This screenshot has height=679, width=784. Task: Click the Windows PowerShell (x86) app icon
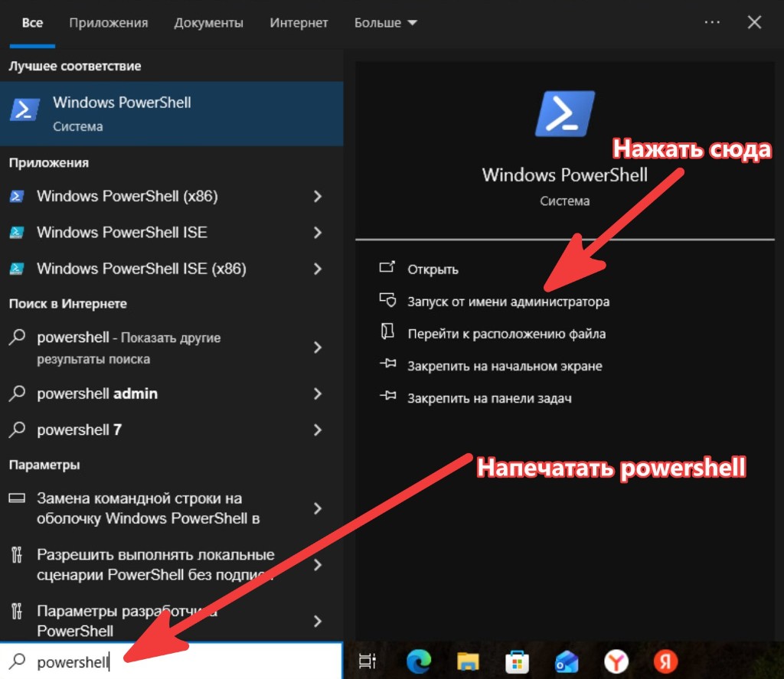click(x=17, y=197)
